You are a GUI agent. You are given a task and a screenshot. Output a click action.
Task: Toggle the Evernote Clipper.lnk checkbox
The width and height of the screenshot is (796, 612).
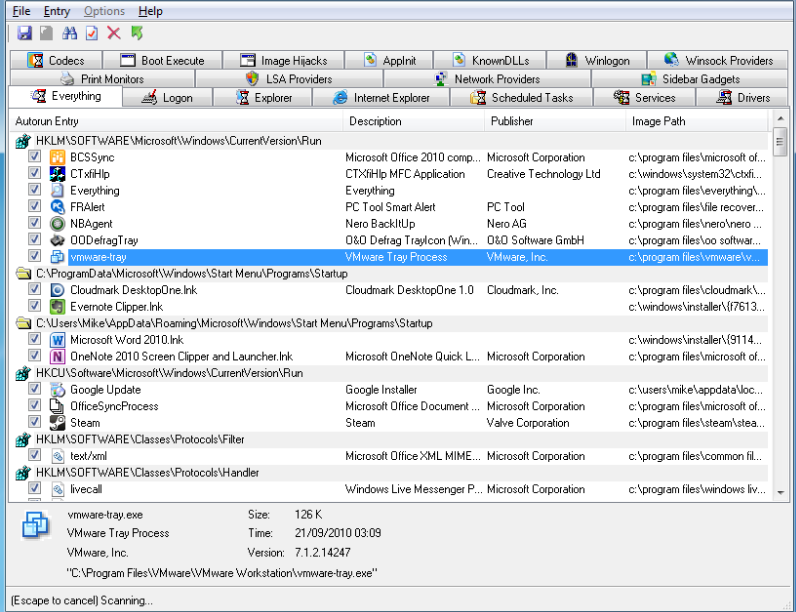point(34,305)
